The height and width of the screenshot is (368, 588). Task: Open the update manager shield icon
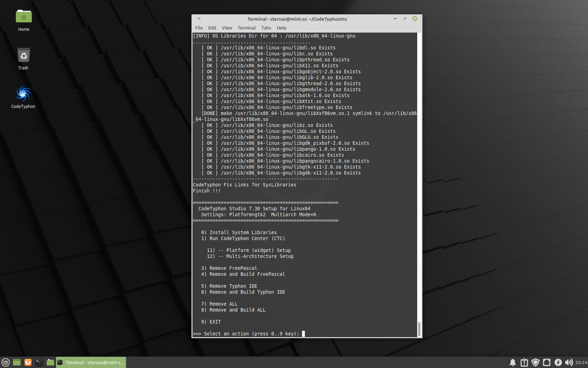click(x=535, y=362)
